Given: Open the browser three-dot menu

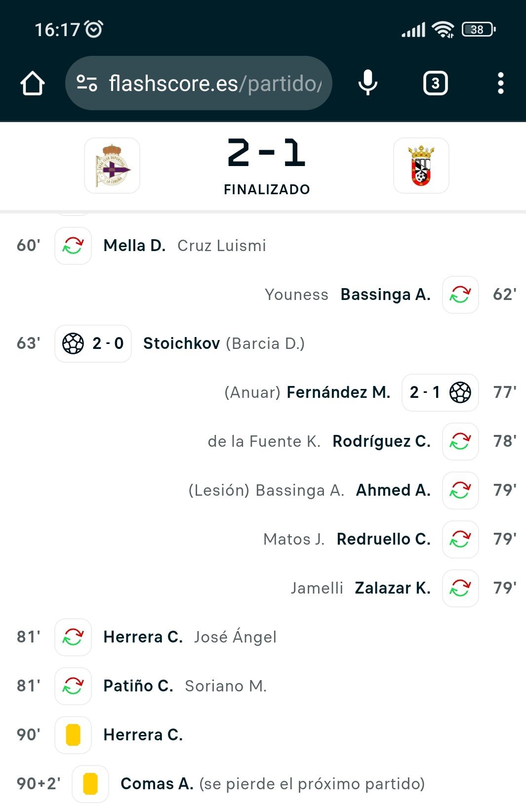Looking at the screenshot, I should point(500,83).
